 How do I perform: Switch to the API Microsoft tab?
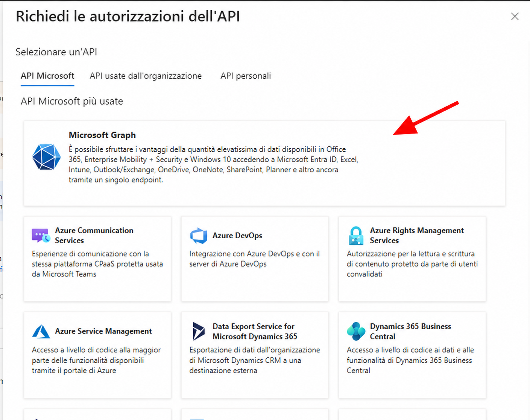47,76
